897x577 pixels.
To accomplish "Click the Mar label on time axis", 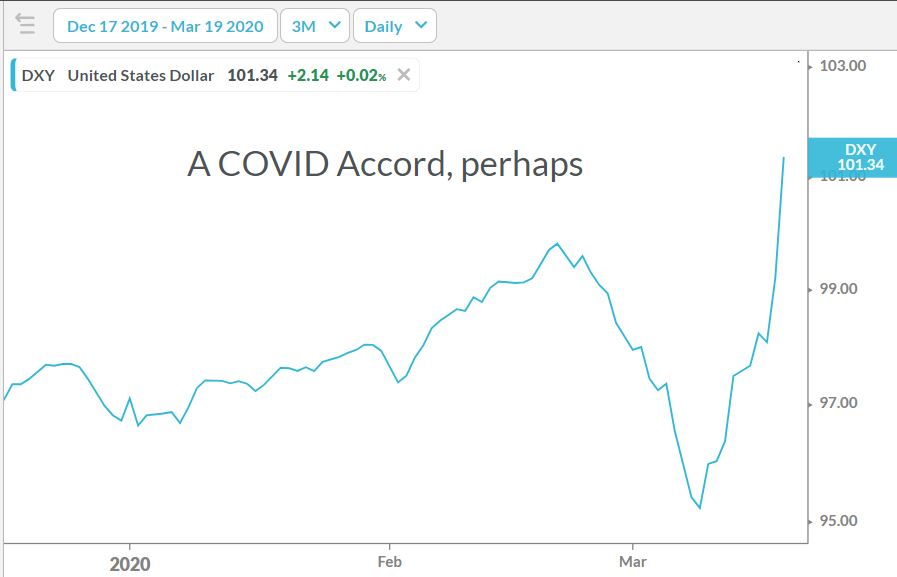I will [x=632, y=562].
